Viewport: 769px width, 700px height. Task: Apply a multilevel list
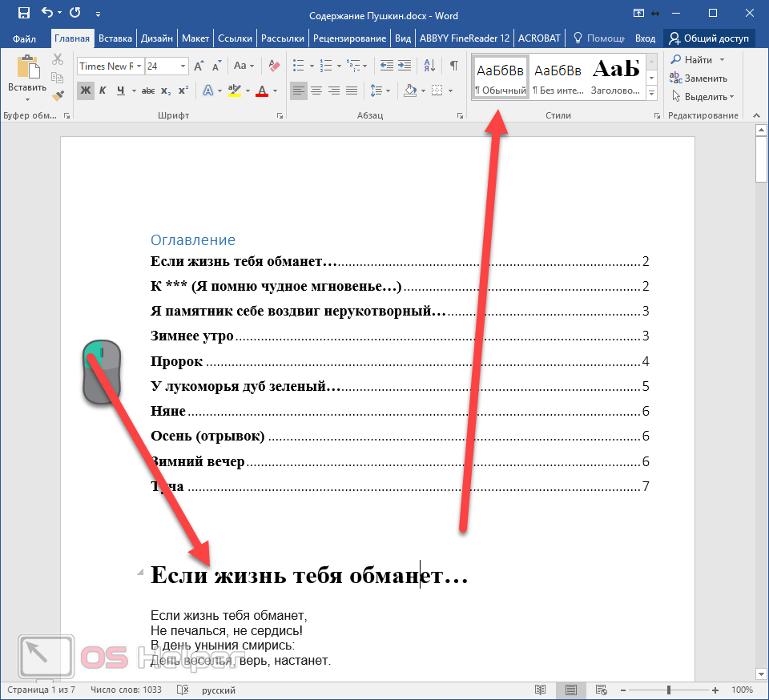pyautogui.click(x=353, y=65)
